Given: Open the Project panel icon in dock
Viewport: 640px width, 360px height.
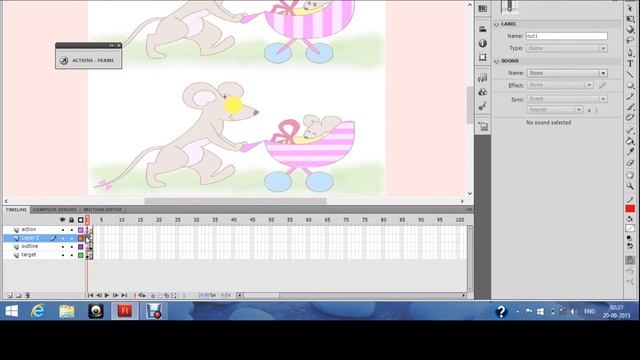Looking at the screenshot, I should pos(482,127).
